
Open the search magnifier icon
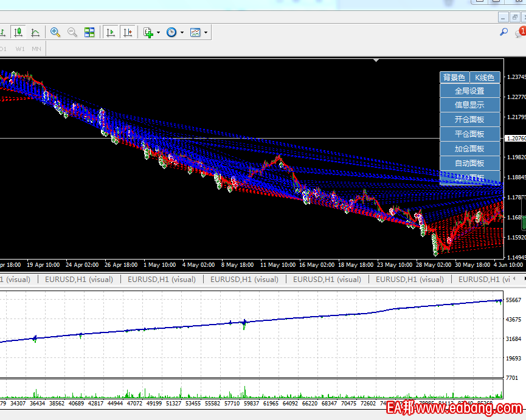pyautogui.click(x=504, y=32)
